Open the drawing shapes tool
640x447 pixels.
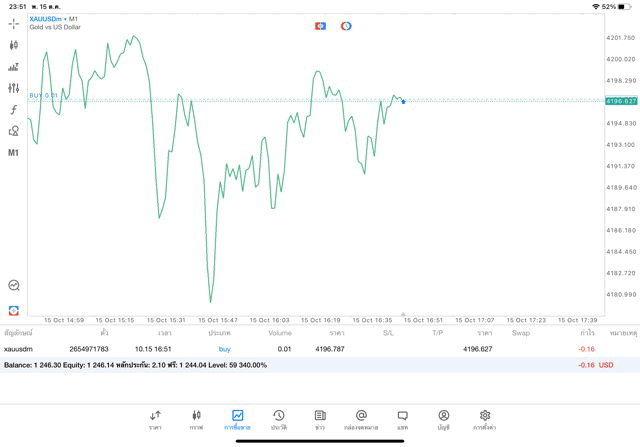(13, 131)
